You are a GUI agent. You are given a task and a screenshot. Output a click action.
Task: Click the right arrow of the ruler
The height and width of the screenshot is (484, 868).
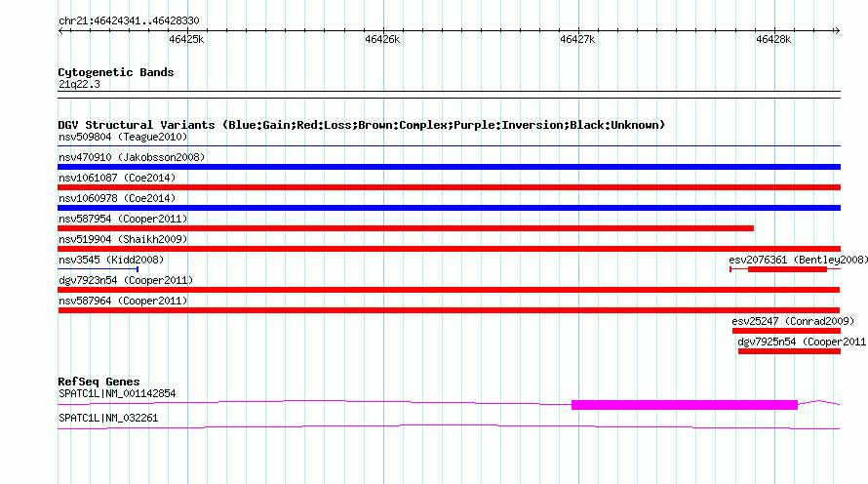pos(837,30)
